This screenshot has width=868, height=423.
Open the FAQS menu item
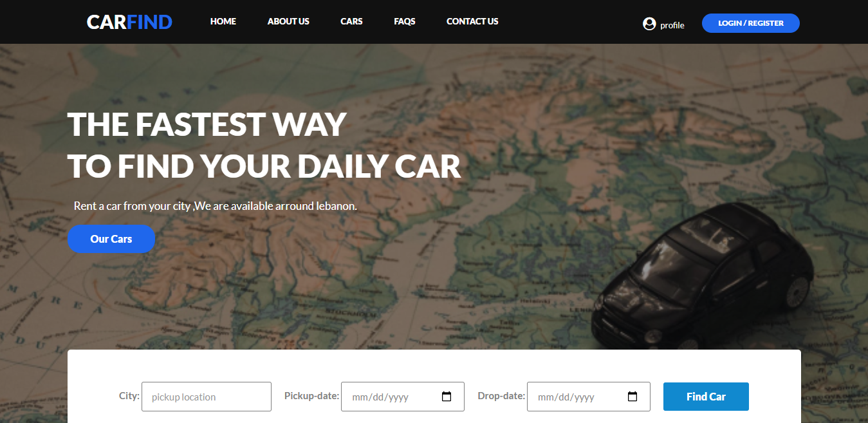(405, 21)
